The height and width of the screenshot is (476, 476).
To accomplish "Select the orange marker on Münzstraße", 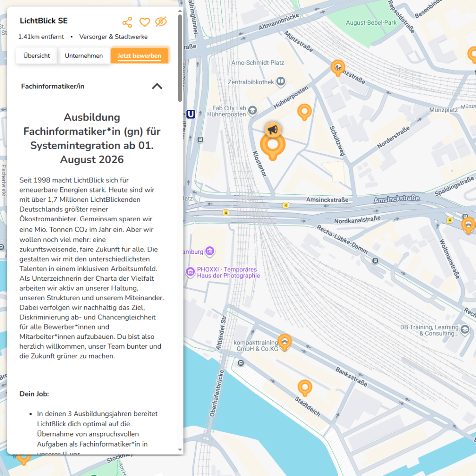I will (338, 67).
